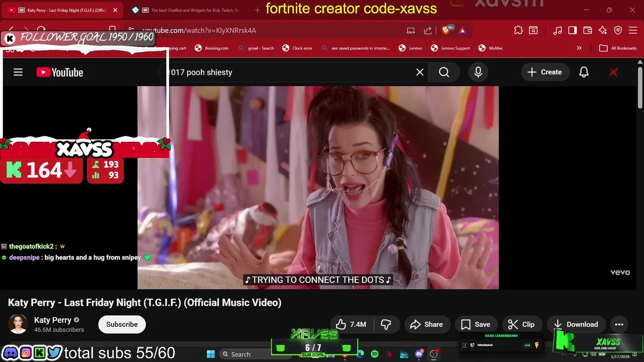This screenshot has width=644, height=362.
Task: Start voice search with microphone
Action: [478, 72]
